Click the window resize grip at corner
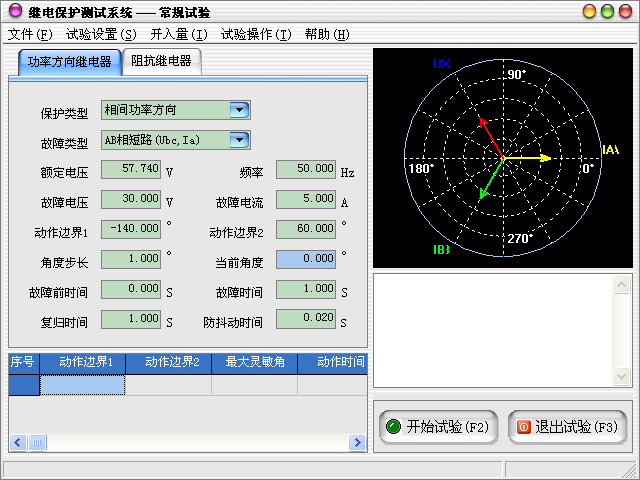 (x=631, y=471)
